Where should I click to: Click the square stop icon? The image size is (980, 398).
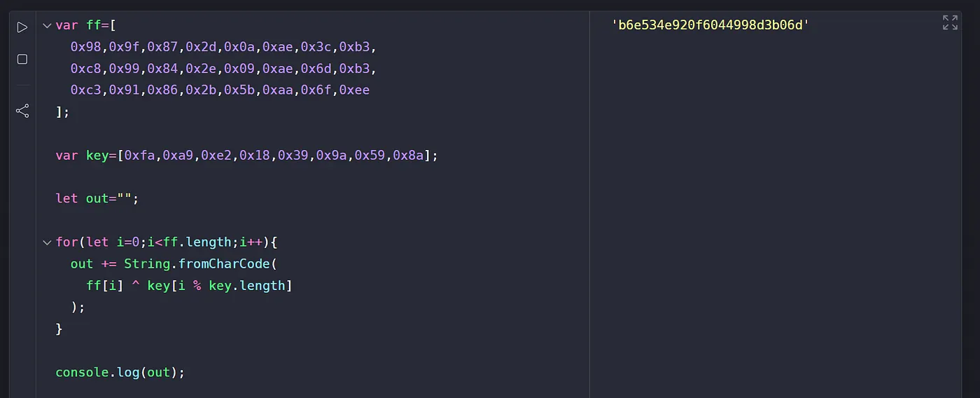(x=22, y=59)
